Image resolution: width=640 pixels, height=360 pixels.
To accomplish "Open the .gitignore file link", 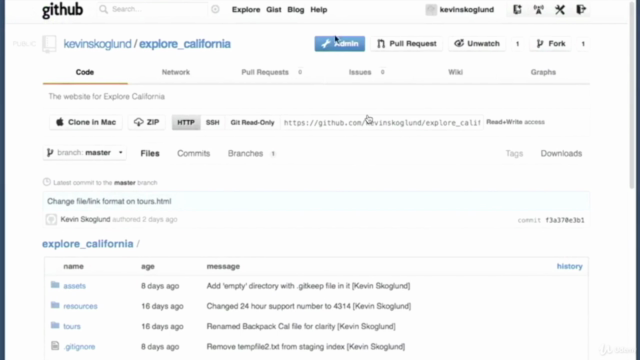I will point(79,347).
